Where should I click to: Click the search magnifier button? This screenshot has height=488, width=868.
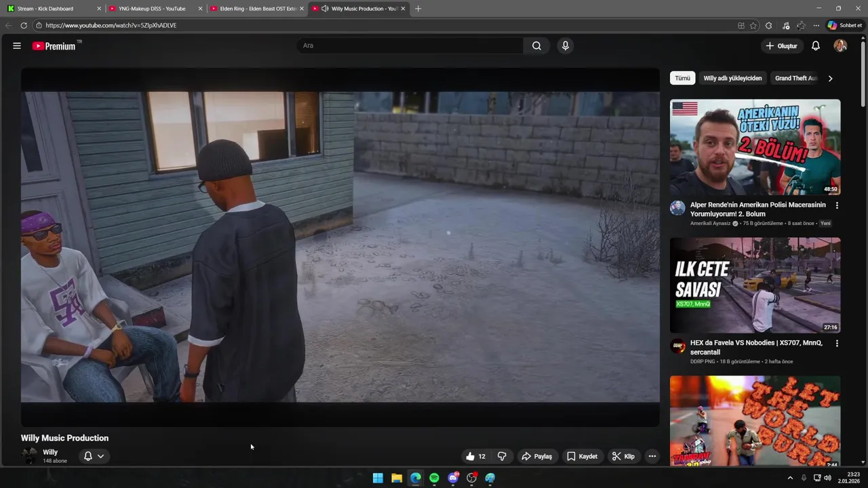tap(536, 46)
